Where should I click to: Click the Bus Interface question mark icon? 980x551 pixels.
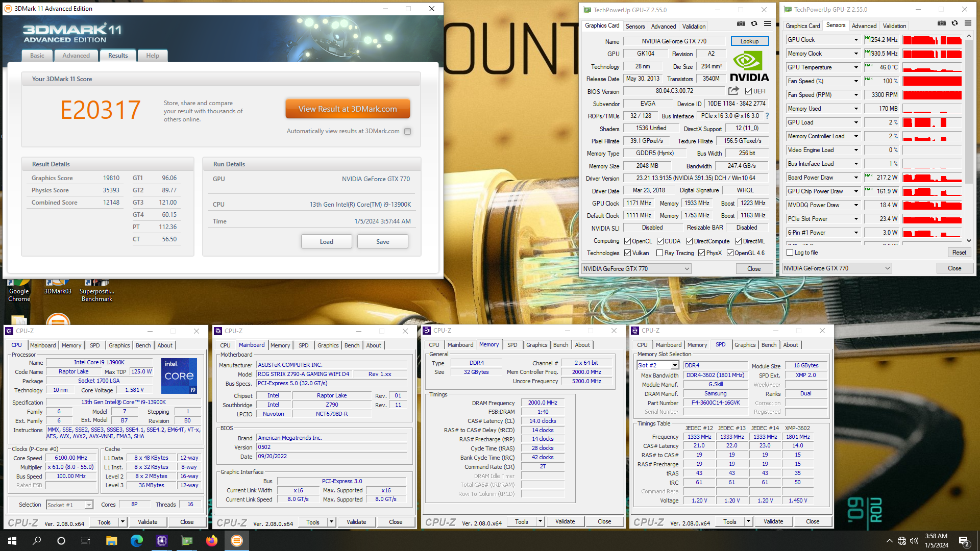pos(767,116)
